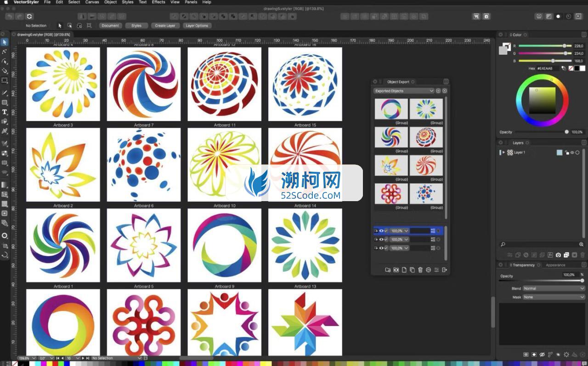The width and height of the screenshot is (588, 366).
Task: Select the arrow Selection tool in left toolbox
Action: [x=5, y=42]
